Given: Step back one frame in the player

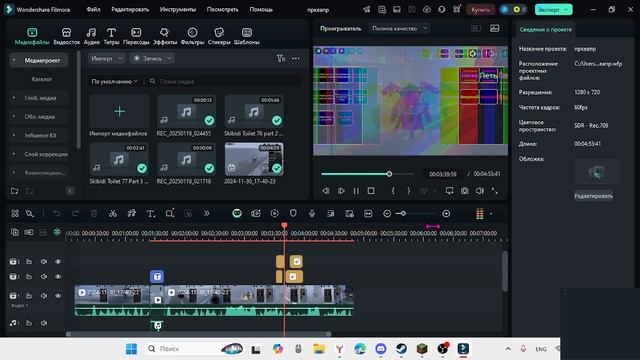Looking at the screenshot, I should 325,191.
